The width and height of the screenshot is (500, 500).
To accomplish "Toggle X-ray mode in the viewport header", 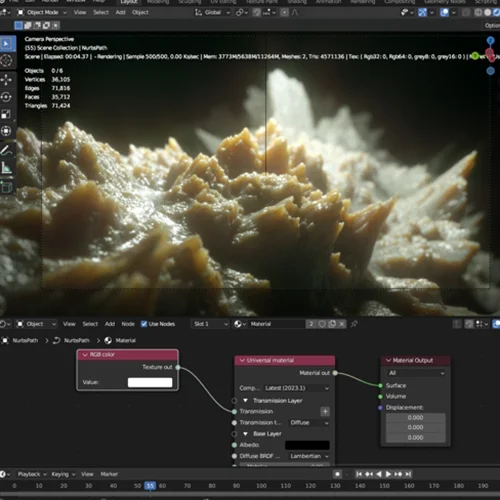I will [466, 13].
